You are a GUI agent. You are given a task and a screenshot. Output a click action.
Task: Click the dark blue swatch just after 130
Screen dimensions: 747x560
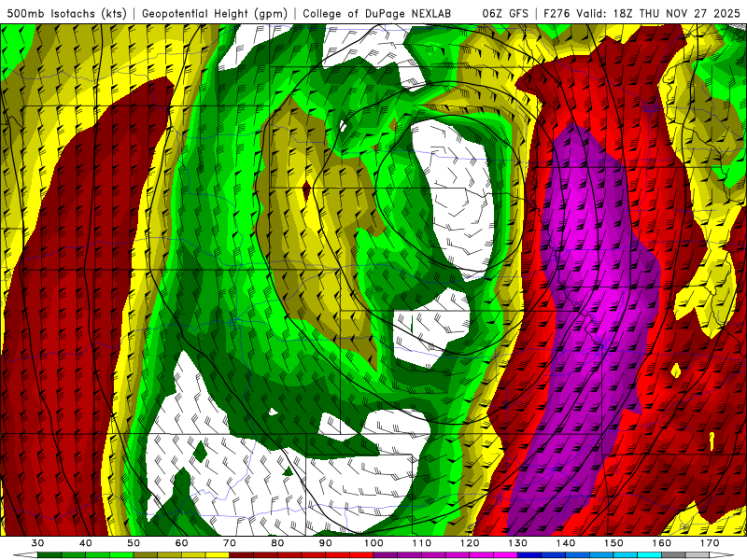pos(529,555)
